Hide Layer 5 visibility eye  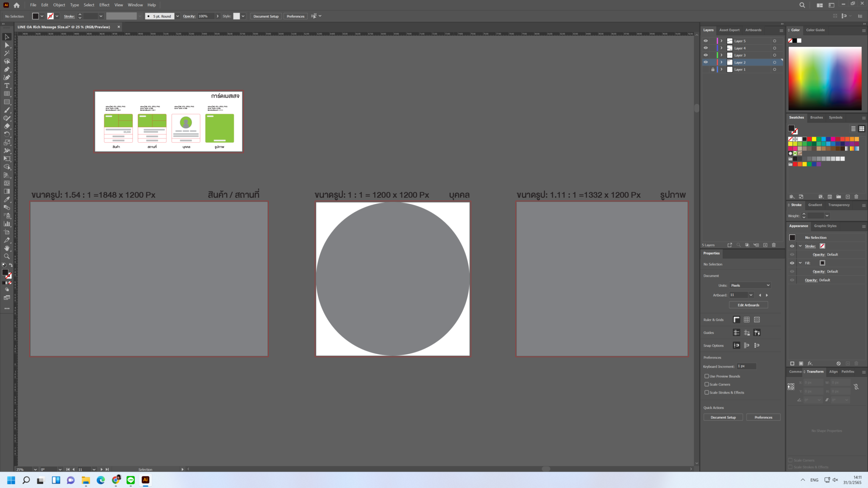(x=706, y=41)
